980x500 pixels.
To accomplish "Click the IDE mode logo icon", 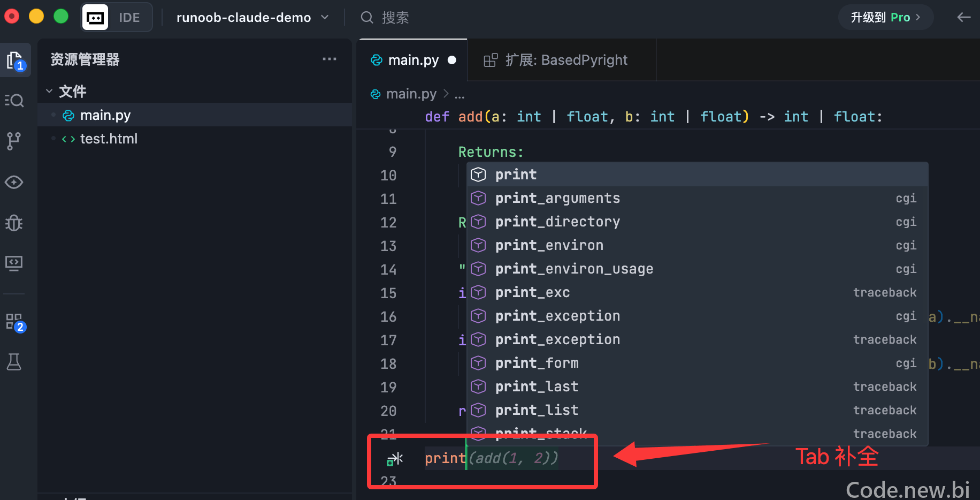I will (95, 18).
